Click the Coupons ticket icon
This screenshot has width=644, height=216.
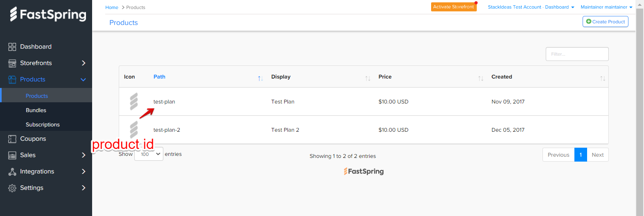(x=12, y=139)
